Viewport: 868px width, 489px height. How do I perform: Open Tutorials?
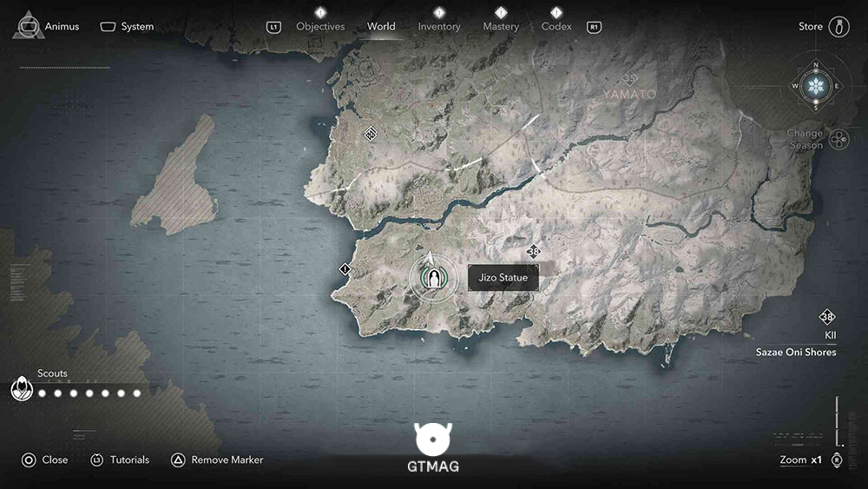[129, 459]
